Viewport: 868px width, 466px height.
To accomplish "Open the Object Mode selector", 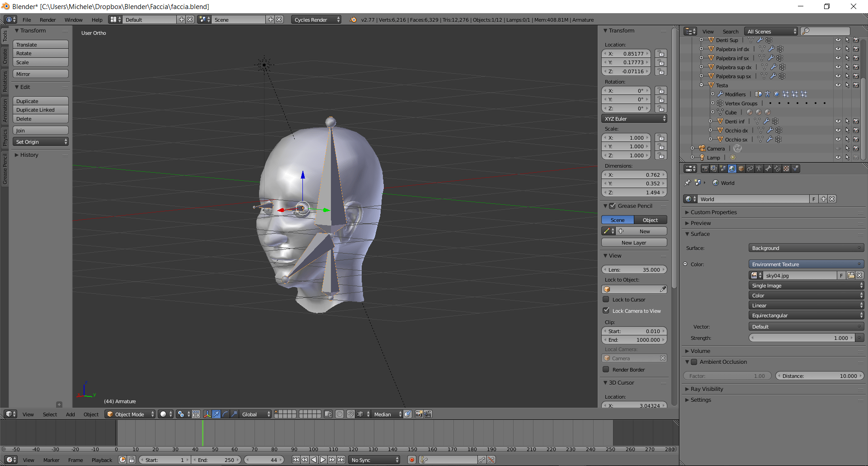I will point(130,414).
